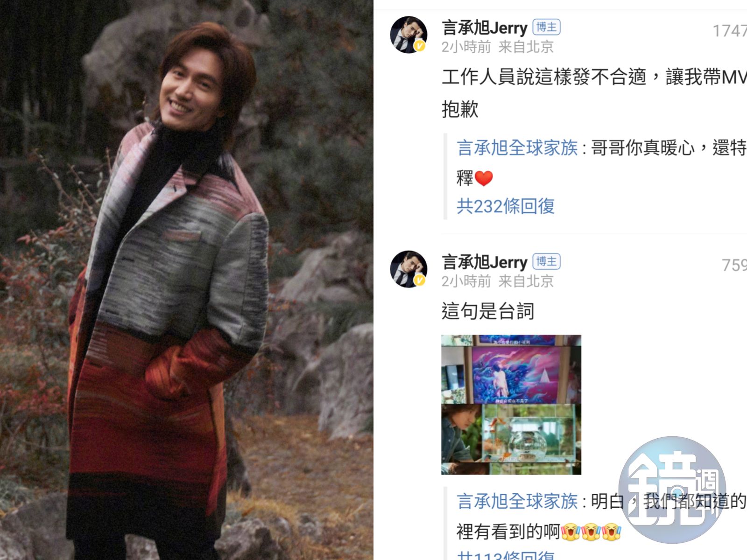The width and height of the screenshot is (747, 560).
Task: Click the 這句是台詞 comment text
Action: click(x=488, y=311)
